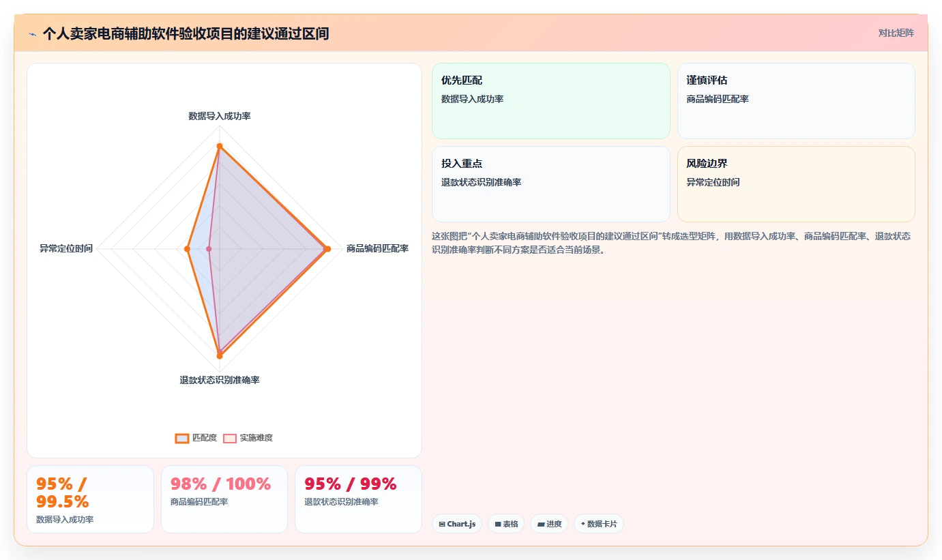The image size is (942, 560).
Task: Select the 数据卡片 tag chip
Action: 599,524
